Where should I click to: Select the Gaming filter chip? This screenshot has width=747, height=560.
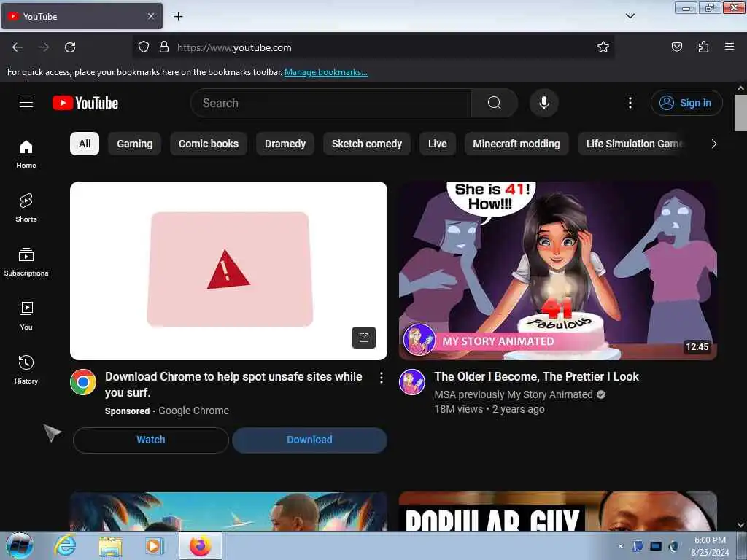[135, 144]
